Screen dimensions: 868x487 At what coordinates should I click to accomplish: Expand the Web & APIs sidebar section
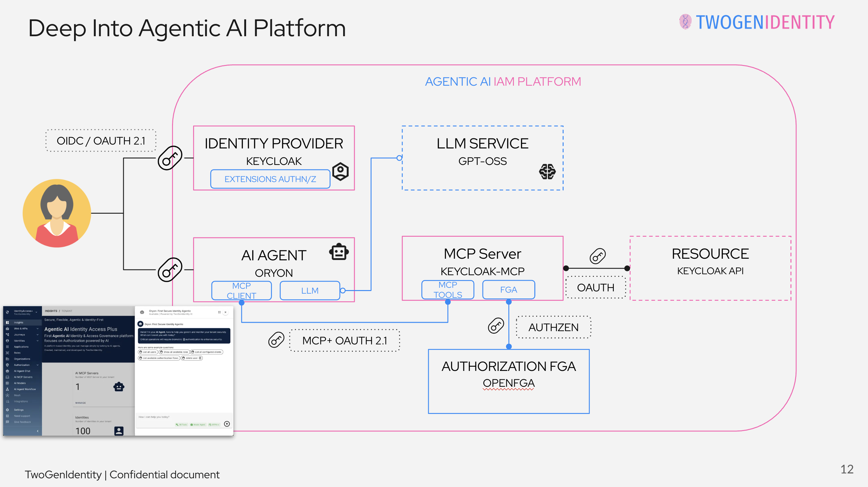point(38,329)
